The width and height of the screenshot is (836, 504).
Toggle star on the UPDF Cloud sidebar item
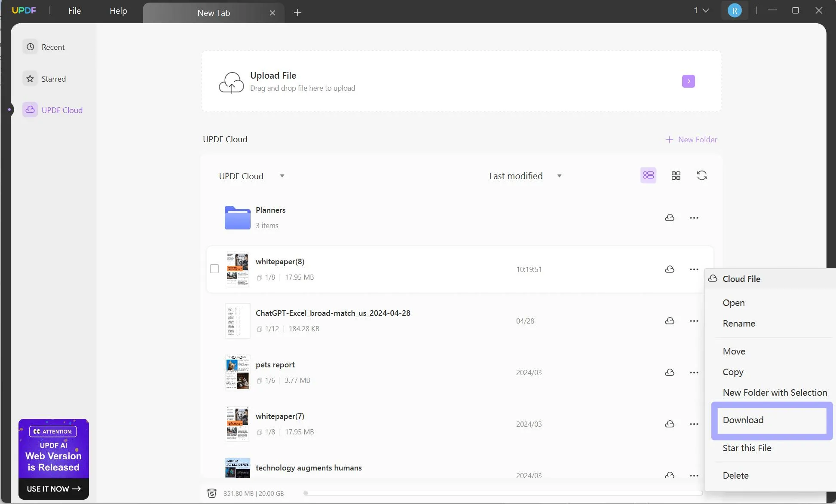point(30,78)
